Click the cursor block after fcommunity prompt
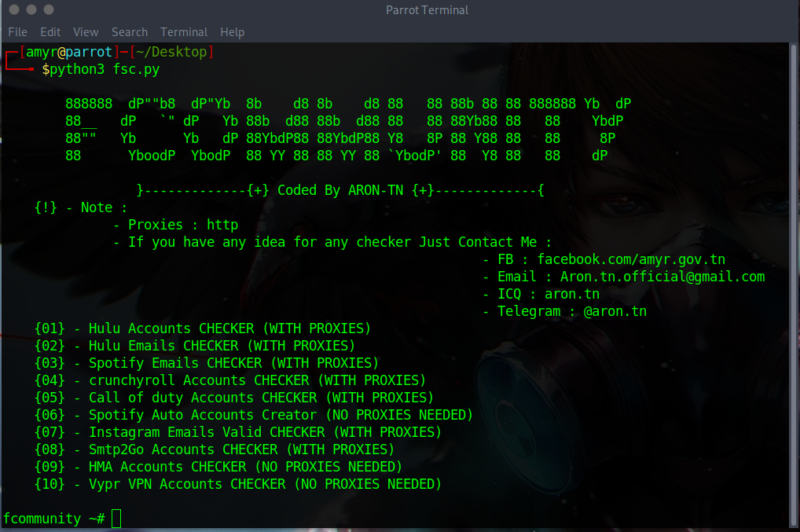Screen dimensions: 800x532 [x=116, y=519]
